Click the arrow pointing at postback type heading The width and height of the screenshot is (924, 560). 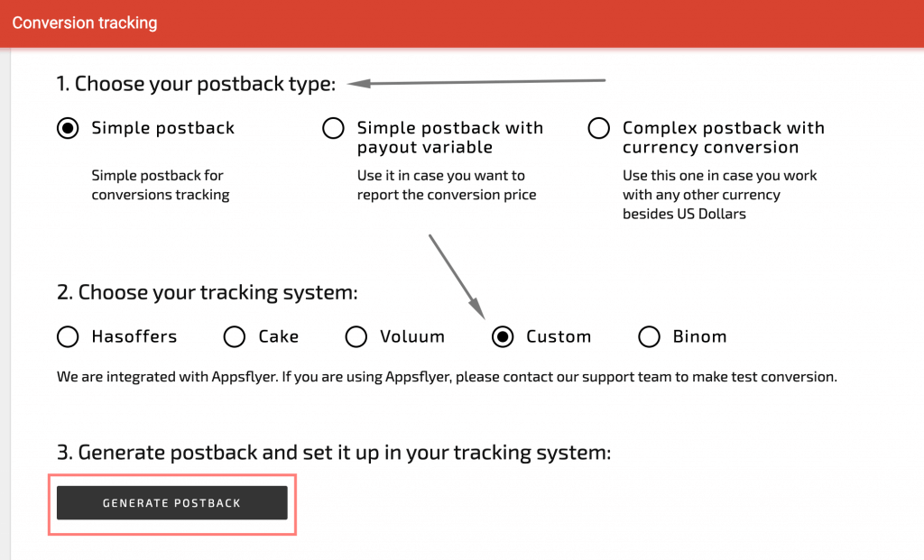[x=478, y=80]
